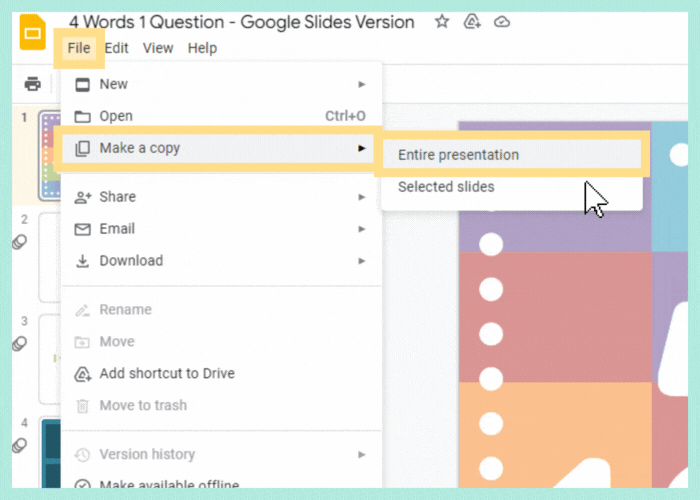The image size is (700, 500).
Task: Click Make a copy menu item
Action: pyautogui.click(x=140, y=149)
